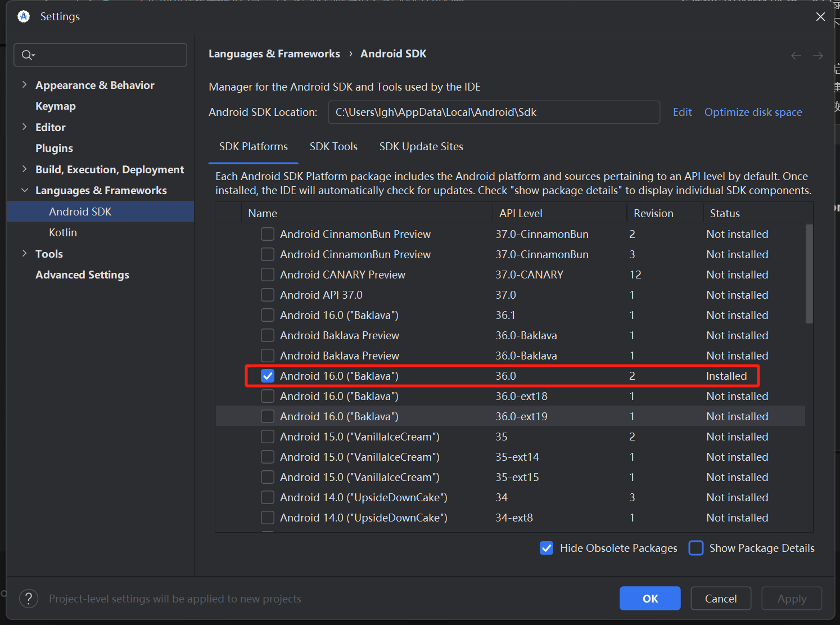Click revision 12 of Android CANARY Preview
Viewport: 840px width, 625px height.
point(635,275)
